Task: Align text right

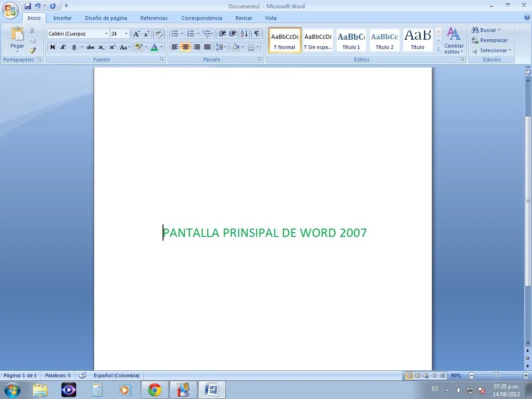Action: (x=196, y=47)
